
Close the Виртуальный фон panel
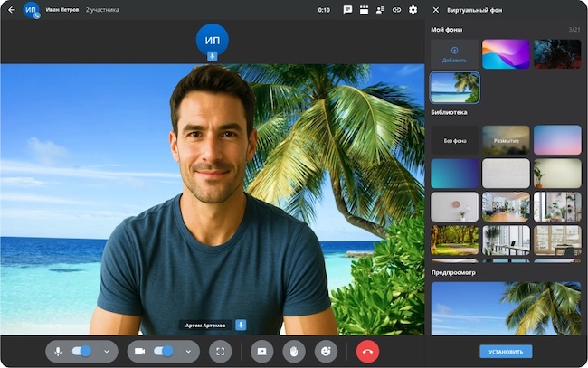[436, 10]
